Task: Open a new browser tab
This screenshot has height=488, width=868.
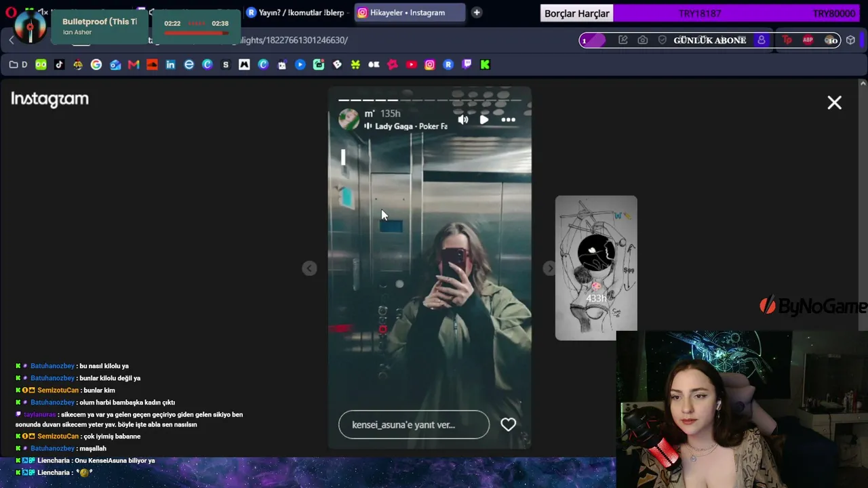Action: pos(477,12)
